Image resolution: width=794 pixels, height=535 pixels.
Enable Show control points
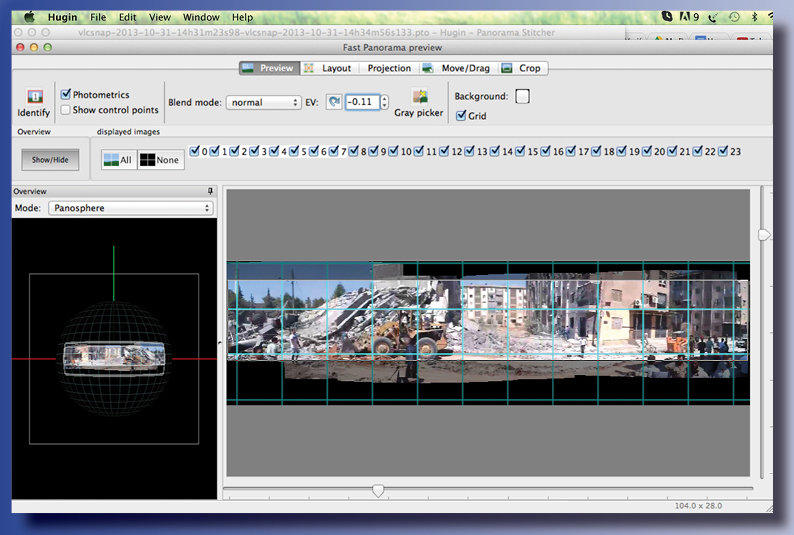66,110
